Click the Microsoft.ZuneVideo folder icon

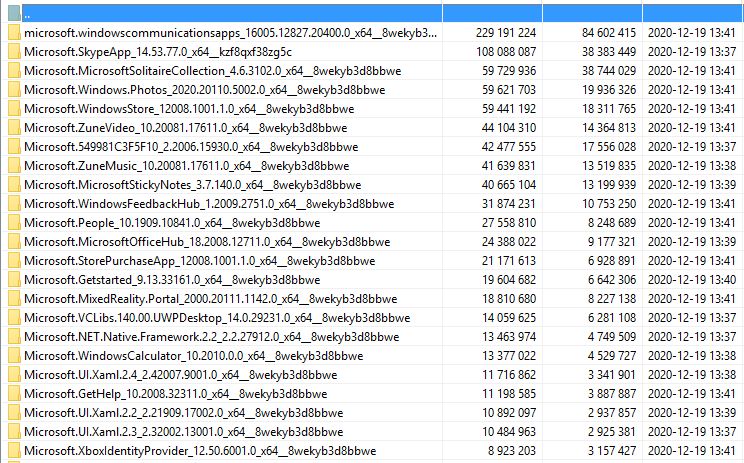pos(14,127)
